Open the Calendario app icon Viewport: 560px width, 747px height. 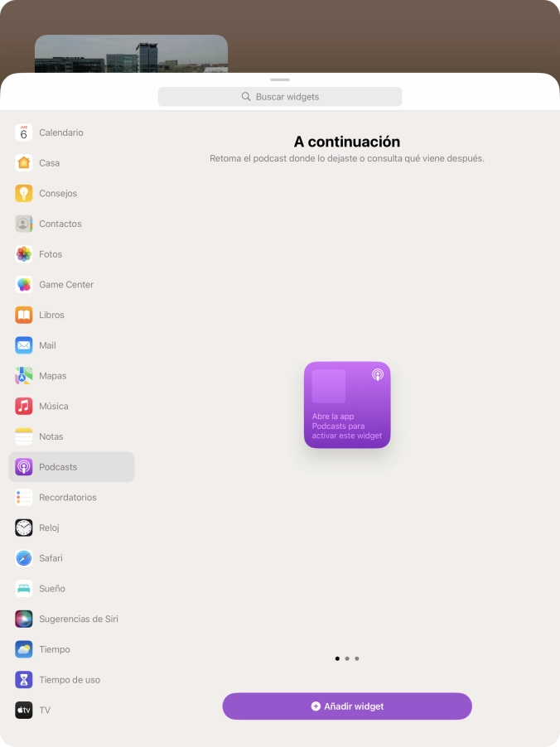click(24, 133)
